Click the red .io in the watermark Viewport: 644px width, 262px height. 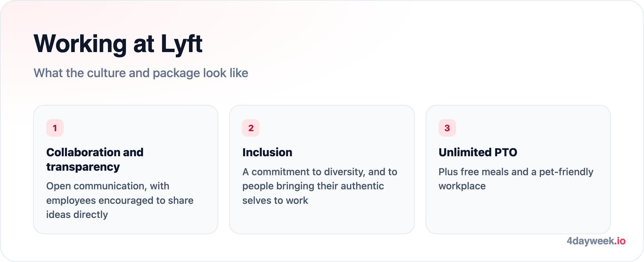tap(620, 241)
